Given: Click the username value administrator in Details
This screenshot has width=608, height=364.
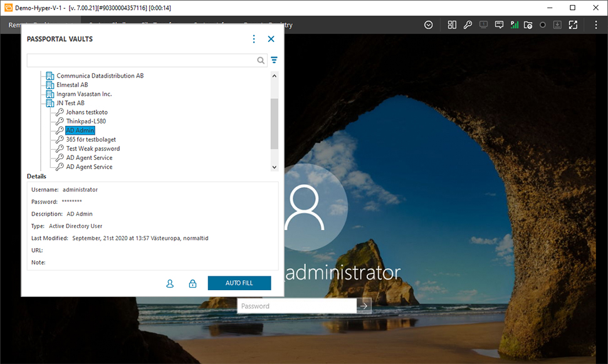Looking at the screenshot, I should pyautogui.click(x=80, y=190).
